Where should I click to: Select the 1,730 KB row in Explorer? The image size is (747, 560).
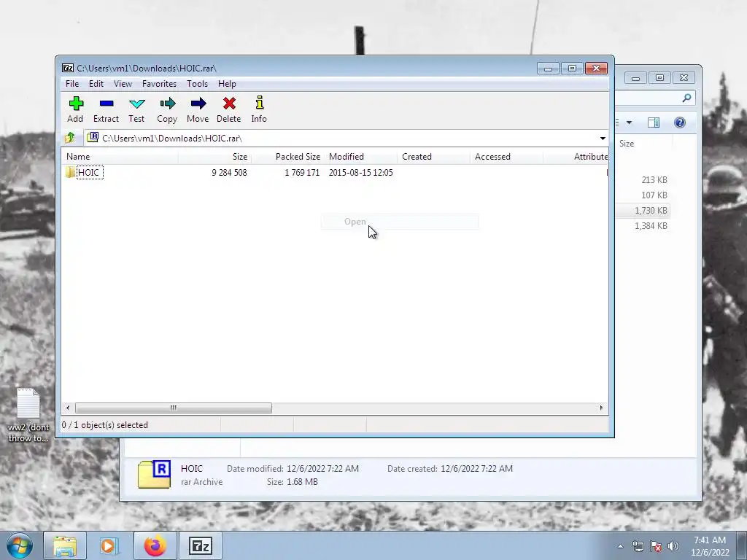[642, 211]
